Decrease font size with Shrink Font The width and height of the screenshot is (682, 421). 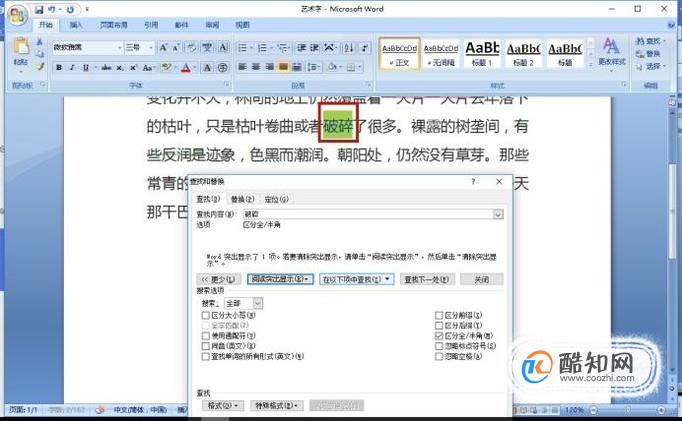[176, 47]
